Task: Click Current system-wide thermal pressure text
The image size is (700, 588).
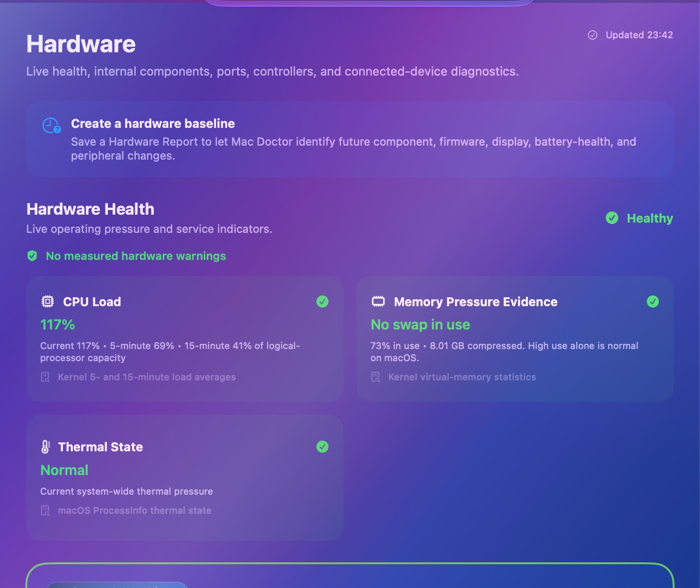Action: click(126, 491)
